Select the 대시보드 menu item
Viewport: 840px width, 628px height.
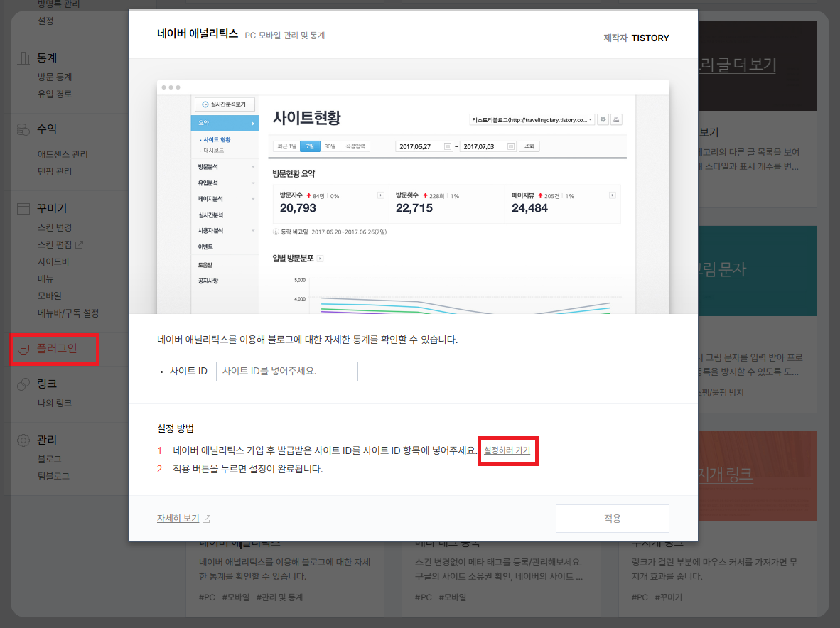point(213,149)
